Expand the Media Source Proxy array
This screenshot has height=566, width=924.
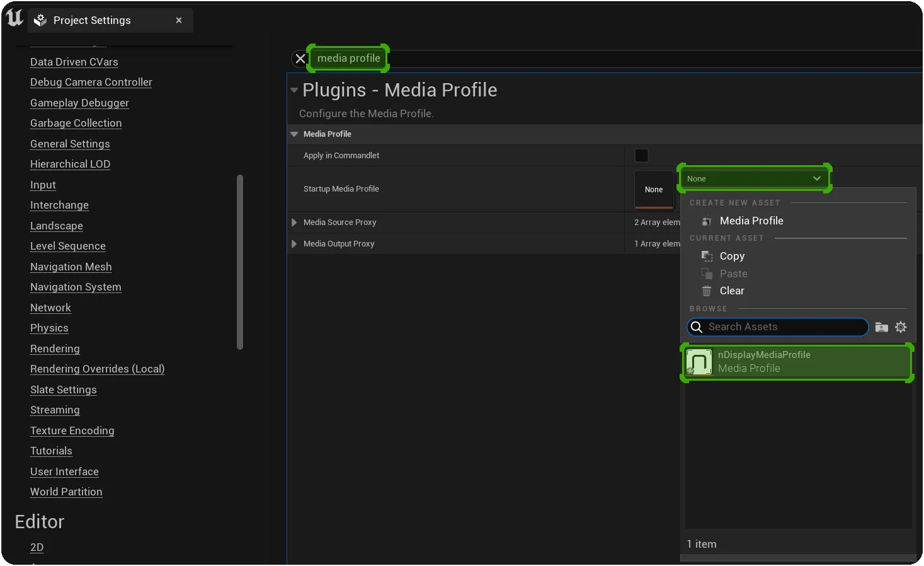[x=294, y=222]
